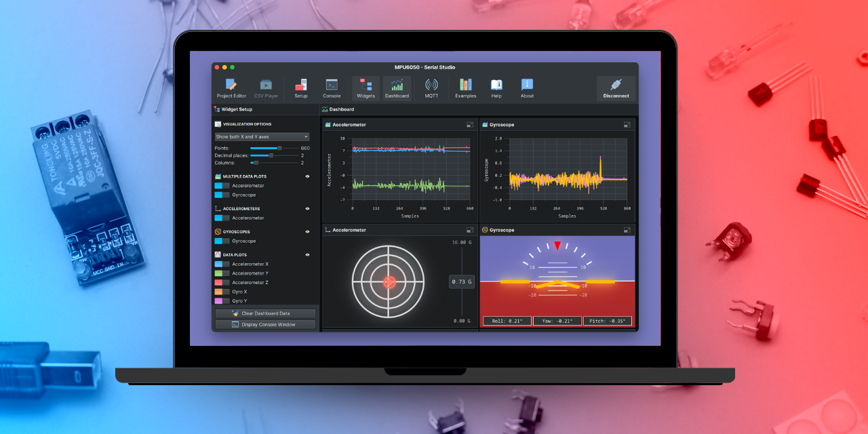Open the Project Editor
This screenshot has height=434, width=868.
pos(231,87)
